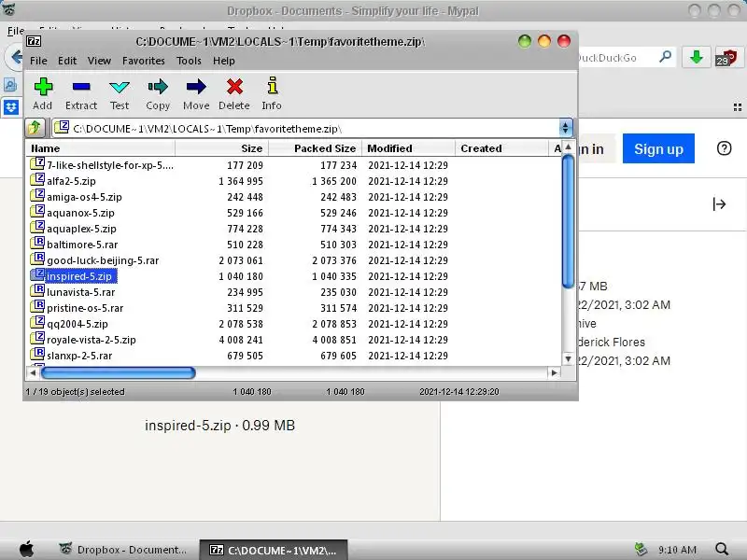This screenshot has width=747, height=560.
Task: Click the archive path input field
Action: click(x=305, y=129)
